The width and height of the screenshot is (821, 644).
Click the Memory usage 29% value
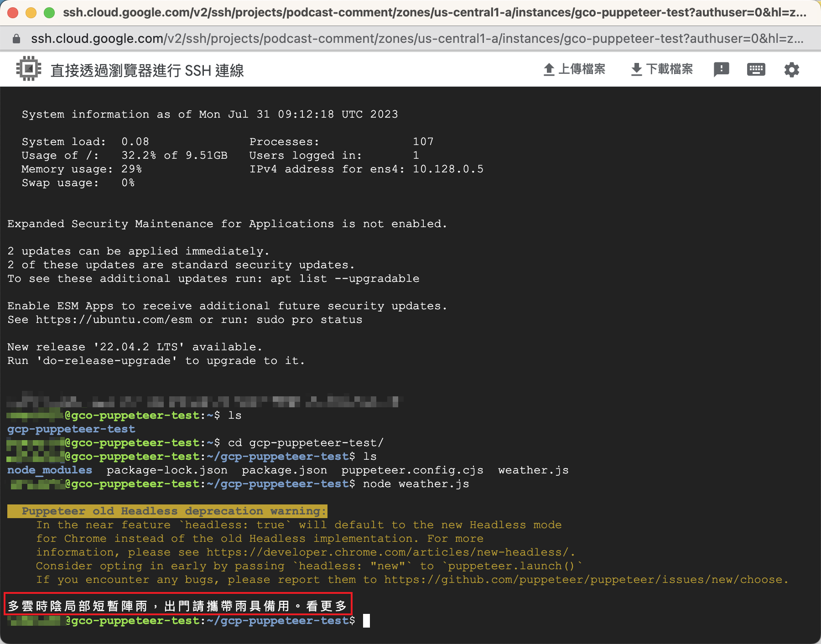131,169
